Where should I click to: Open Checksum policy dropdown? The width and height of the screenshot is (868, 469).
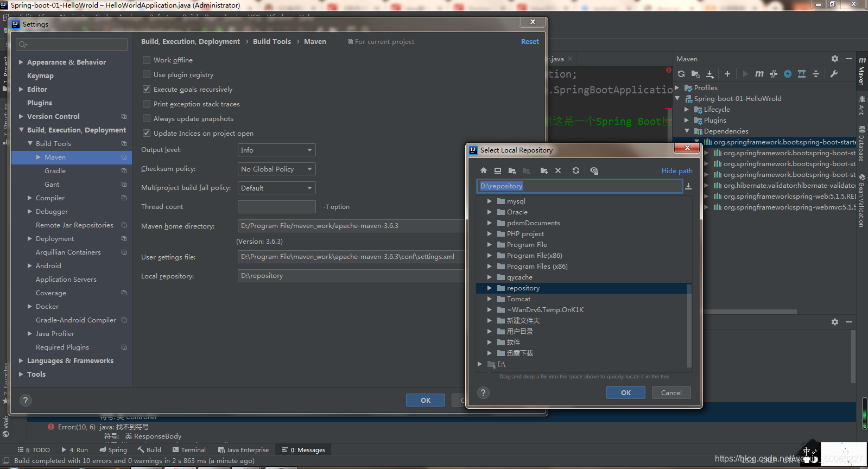point(277,169)
